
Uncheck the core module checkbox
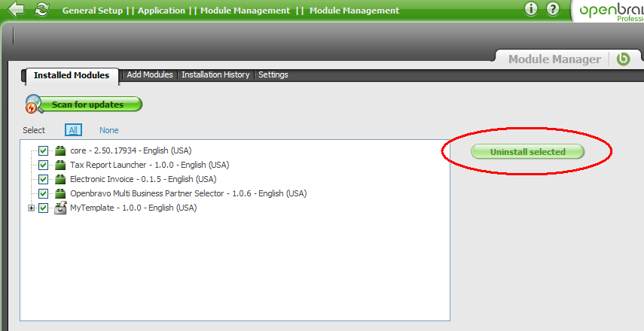tap(43, 151)
